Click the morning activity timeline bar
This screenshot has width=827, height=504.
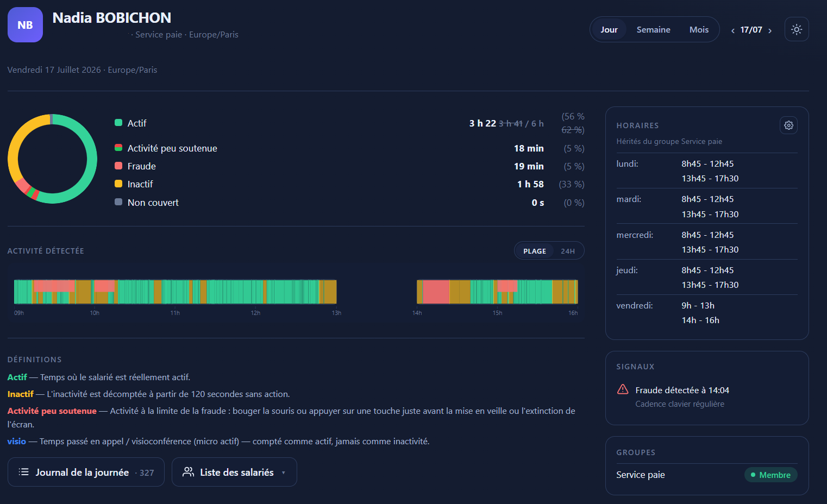pyautogui.click(x=175, y=292)
